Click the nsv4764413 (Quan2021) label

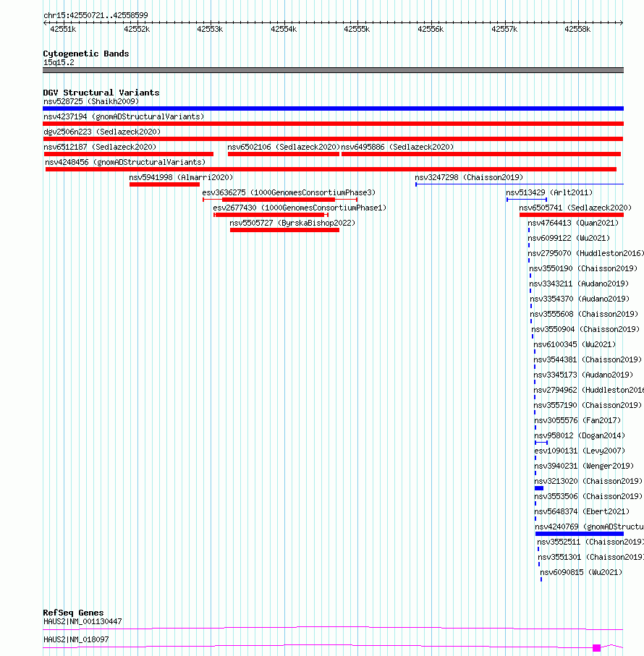(573, 223)
